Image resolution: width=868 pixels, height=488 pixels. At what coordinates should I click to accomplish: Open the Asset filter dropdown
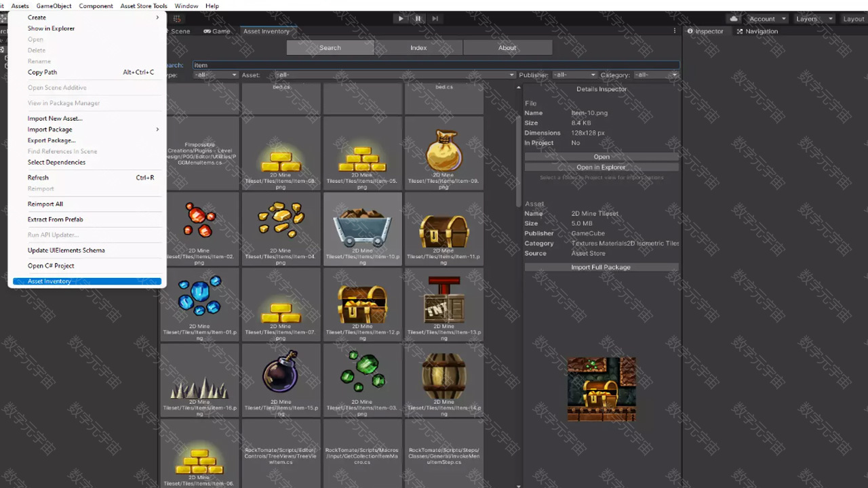tap(395, 75)
